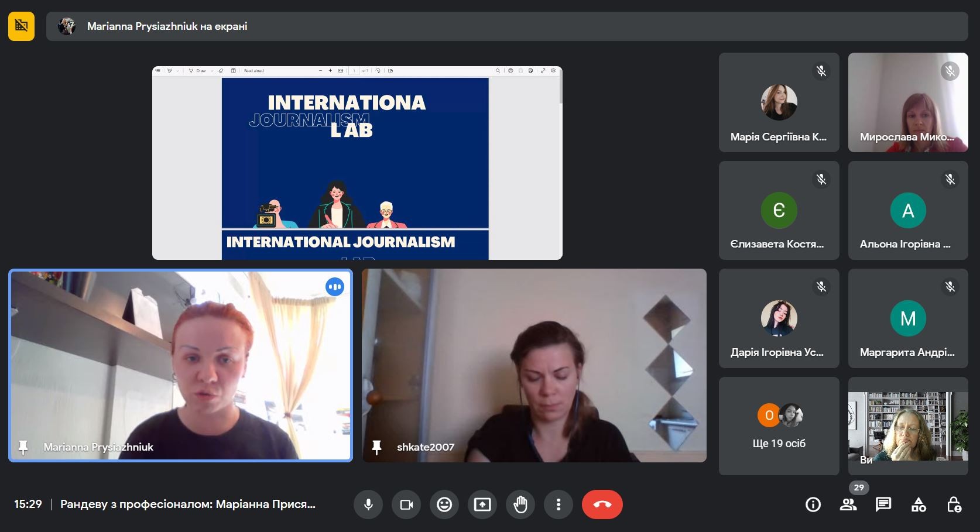Toggle the camera button in the call bar

(406, 504)
